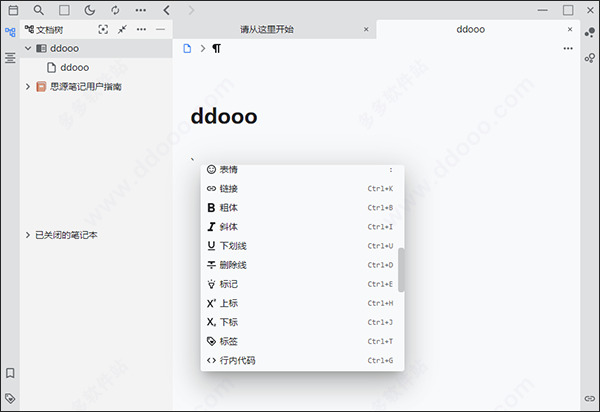Open the tags panel icon at bottom left

pyautogui.click(x=10, y=398)
